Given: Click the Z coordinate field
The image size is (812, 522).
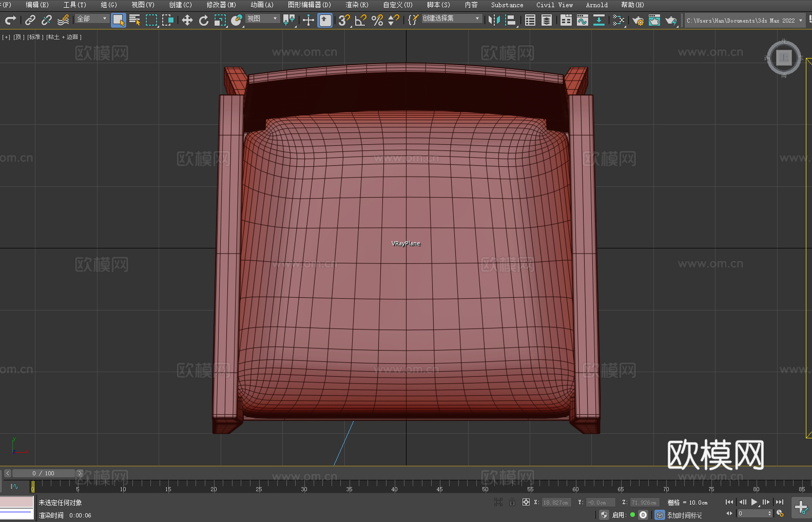Looking at the screenshot, I should point(645,502).
